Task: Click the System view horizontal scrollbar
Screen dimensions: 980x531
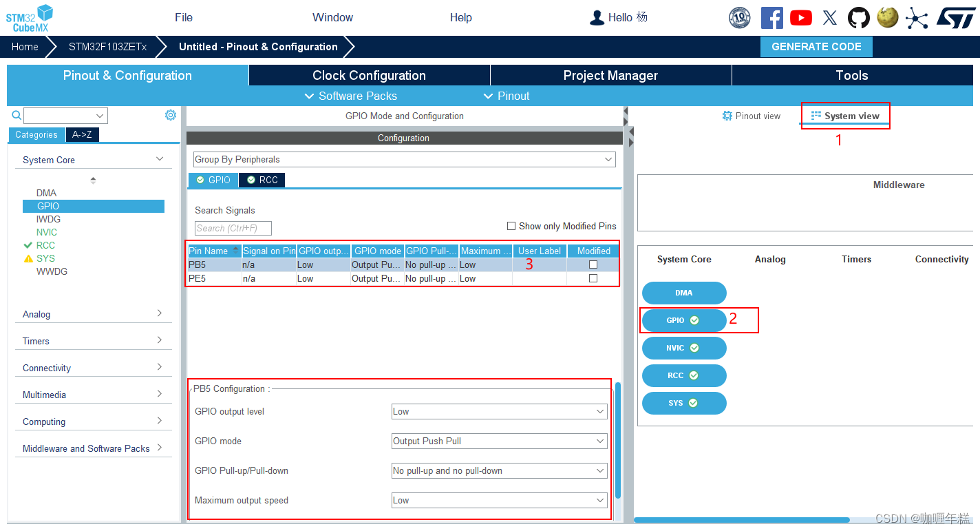Action: 742,520
